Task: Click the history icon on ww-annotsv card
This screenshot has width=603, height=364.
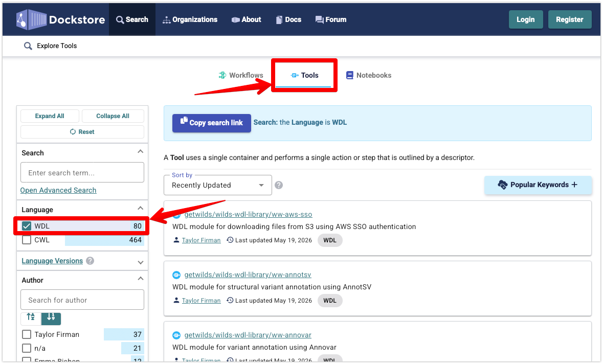Action: (x=230, y=300)
